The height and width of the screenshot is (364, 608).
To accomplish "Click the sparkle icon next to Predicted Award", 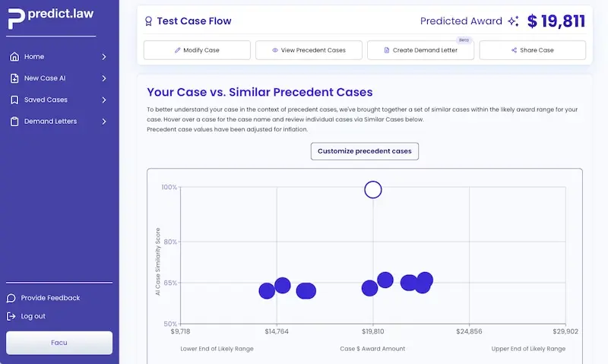I will coord(514,21).
